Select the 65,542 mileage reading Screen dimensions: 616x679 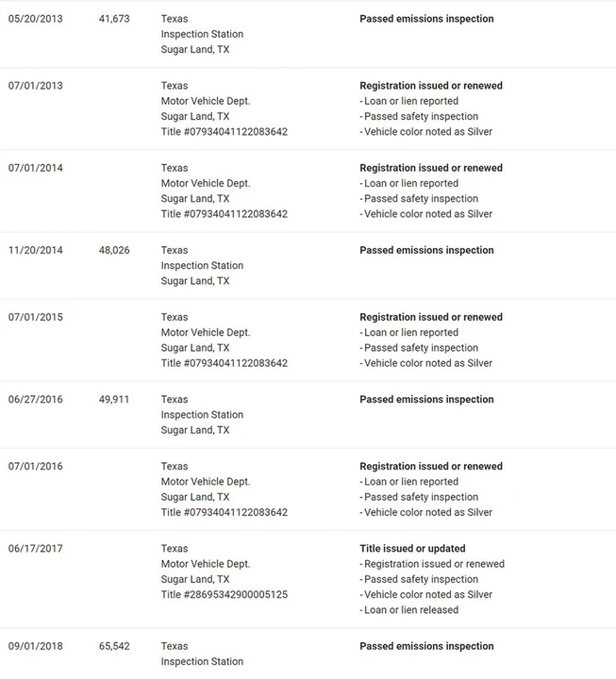pyautogui.click(x=114, y=646)
